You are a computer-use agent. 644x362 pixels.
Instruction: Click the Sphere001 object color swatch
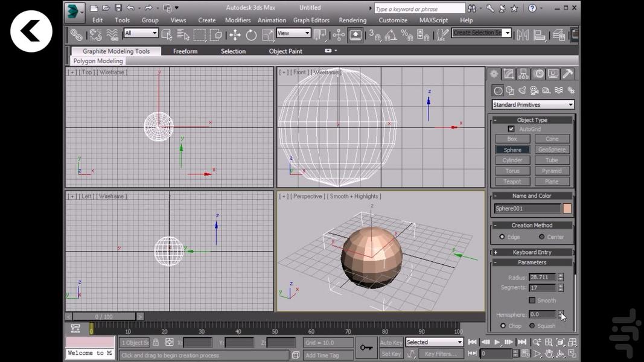point(566,208)
